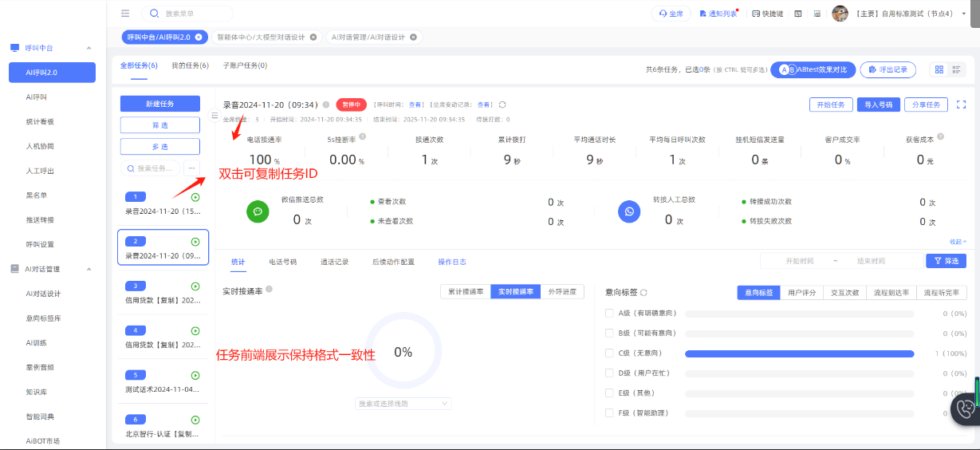Select 我的任务(6) tab
The height and width of the screenshot is (450, 980).
(190, 65)
